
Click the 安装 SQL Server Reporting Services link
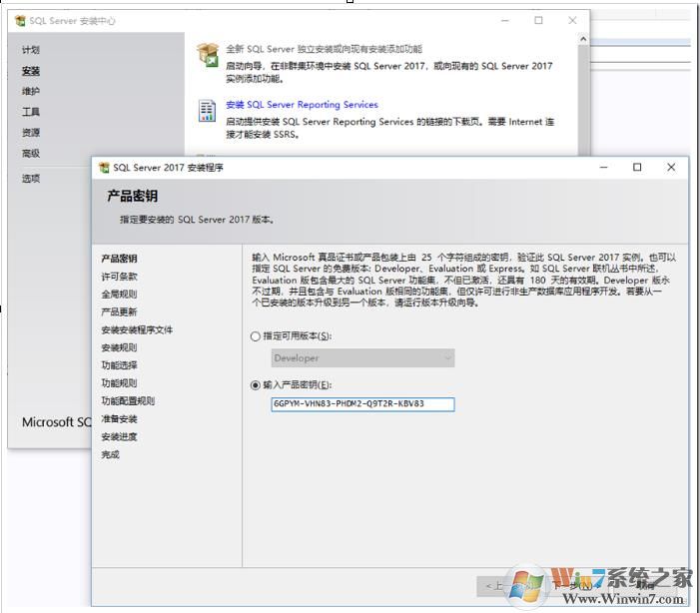pos(302,105)
